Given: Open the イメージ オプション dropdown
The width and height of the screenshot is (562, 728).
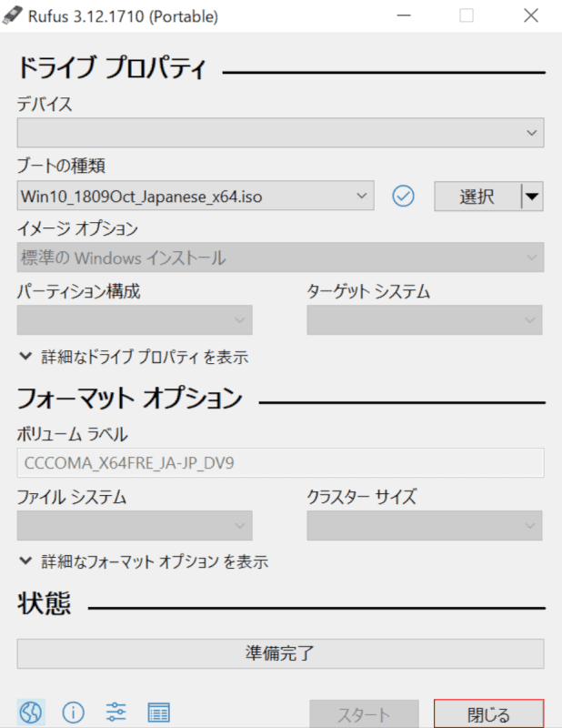Looking at the screenshot, I should [280, 258].
